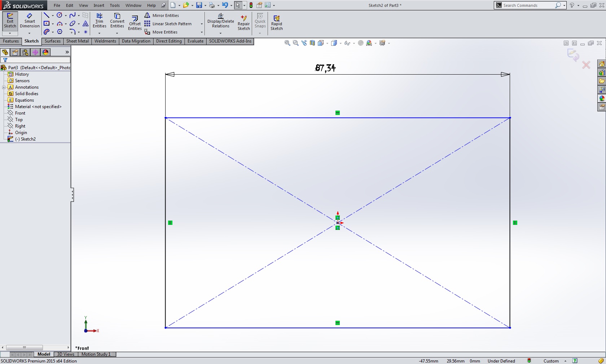
Task: Toggle the horizontal relation marker on top line
Action: (338, 113)
